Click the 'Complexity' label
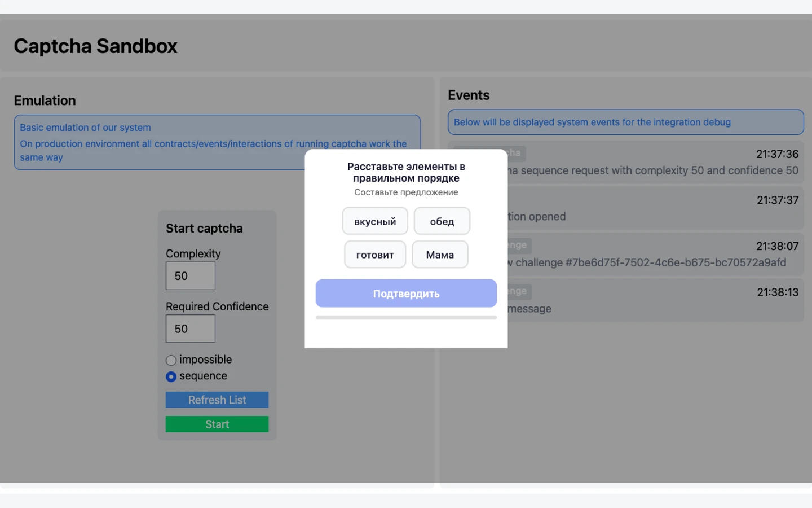The height and width of the screenshot is (508, 812). [193, 254]
